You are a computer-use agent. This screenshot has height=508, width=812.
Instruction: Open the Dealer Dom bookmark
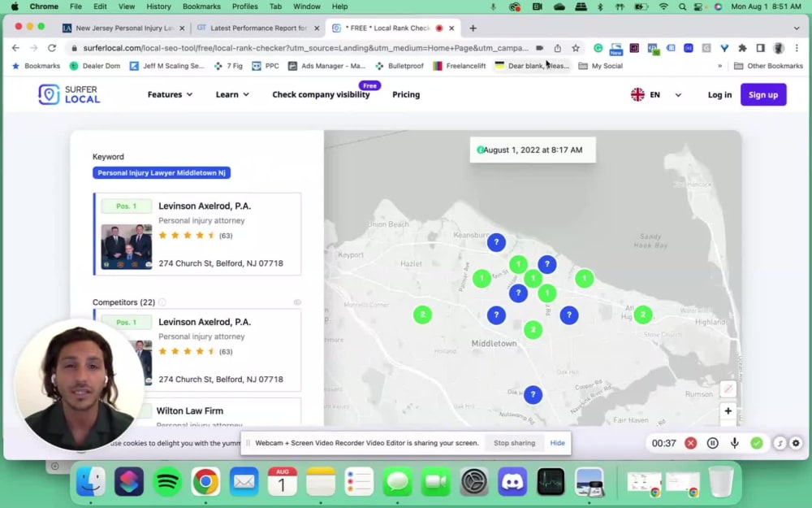tap(95, 66)
